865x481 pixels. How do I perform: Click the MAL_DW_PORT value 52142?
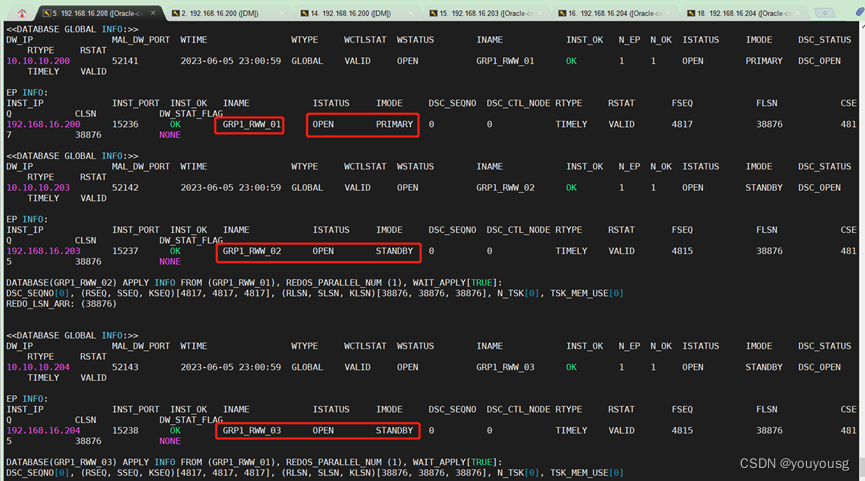pos(125,188)
